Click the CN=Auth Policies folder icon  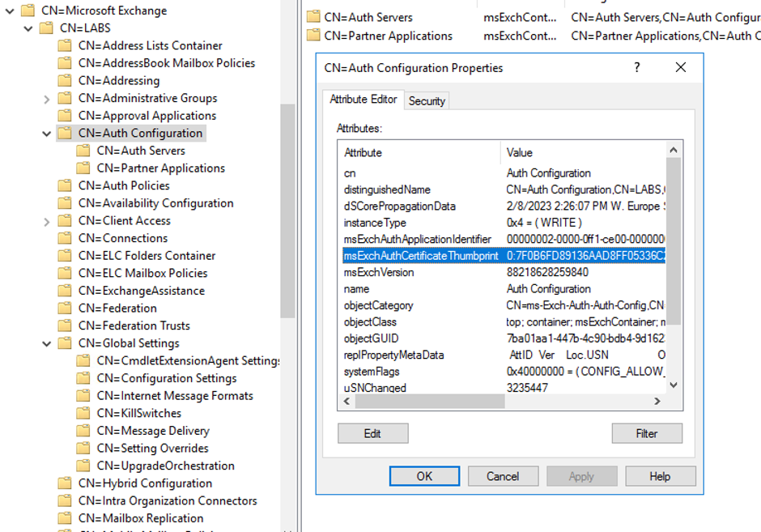point(65,185)
